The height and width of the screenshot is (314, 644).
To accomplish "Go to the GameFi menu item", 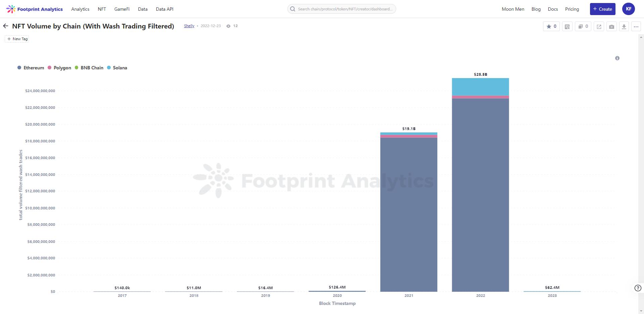I will point(122,9).
